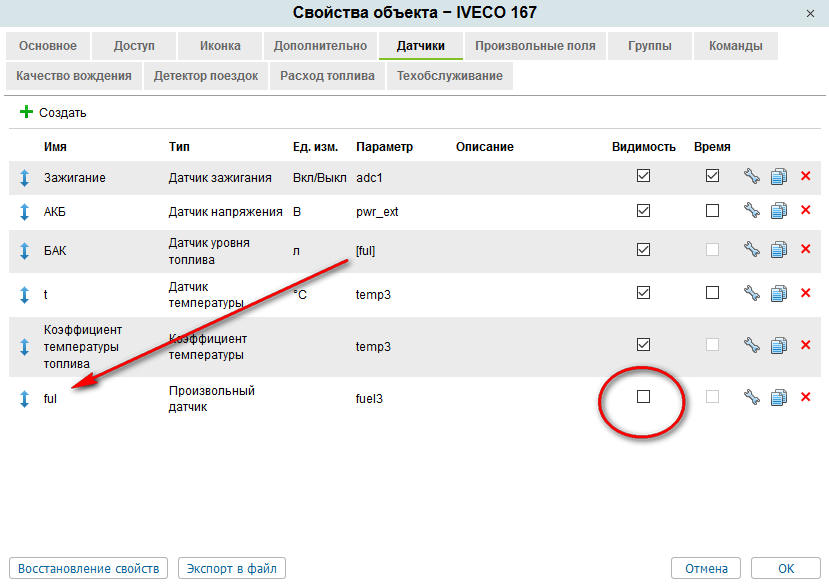Image resolution: width=829 pixels, height=588 pixels.
Task: Click the Восстановление свойств button
Action: click(88, 568)
